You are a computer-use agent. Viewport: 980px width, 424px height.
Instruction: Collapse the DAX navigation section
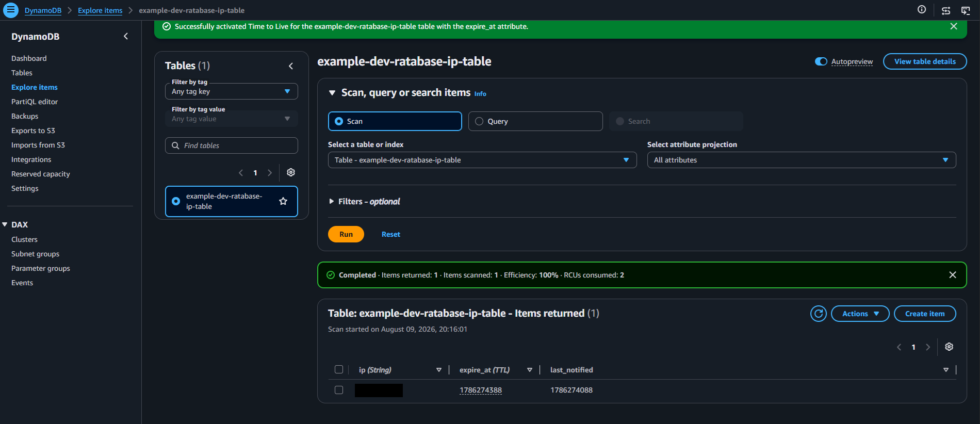click(x=5, y=224)
